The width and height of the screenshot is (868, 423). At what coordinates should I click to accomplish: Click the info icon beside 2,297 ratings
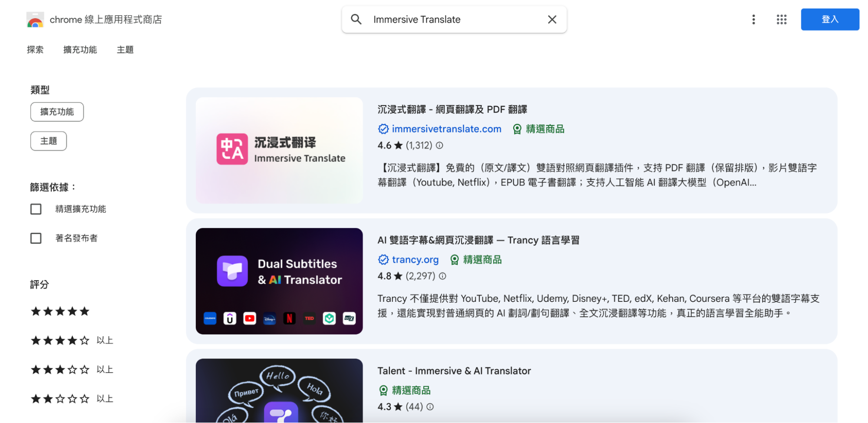(442, 276)
